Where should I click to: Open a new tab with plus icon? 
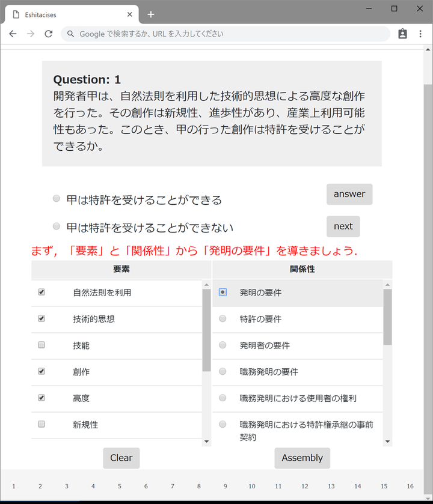coord(150,14)
